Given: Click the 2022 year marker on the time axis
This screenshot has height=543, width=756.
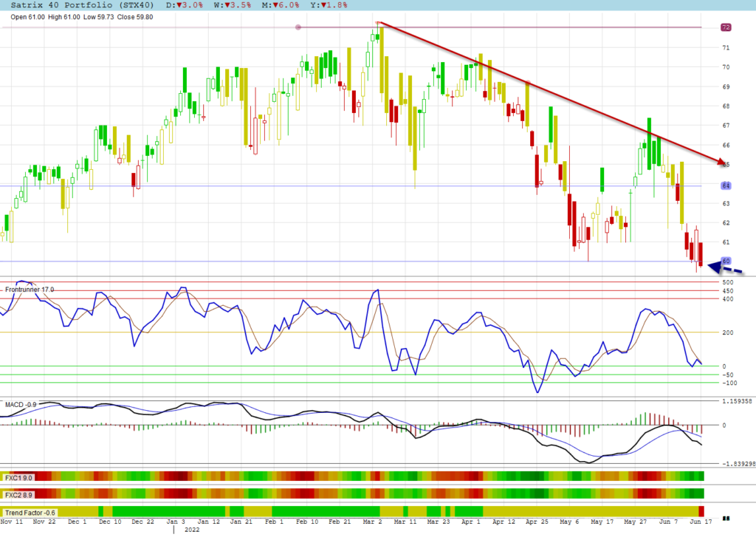Looking at the screenshot, I should [x=192, y=530].
